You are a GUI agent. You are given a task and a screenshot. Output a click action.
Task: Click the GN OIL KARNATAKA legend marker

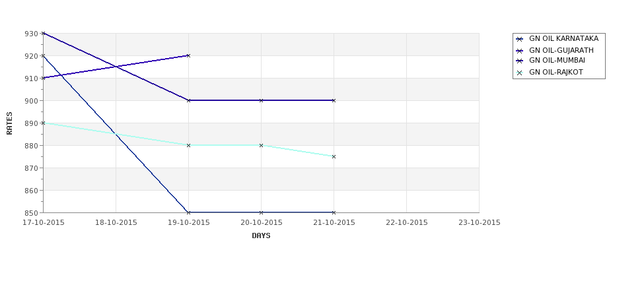(x=520, y=40)
